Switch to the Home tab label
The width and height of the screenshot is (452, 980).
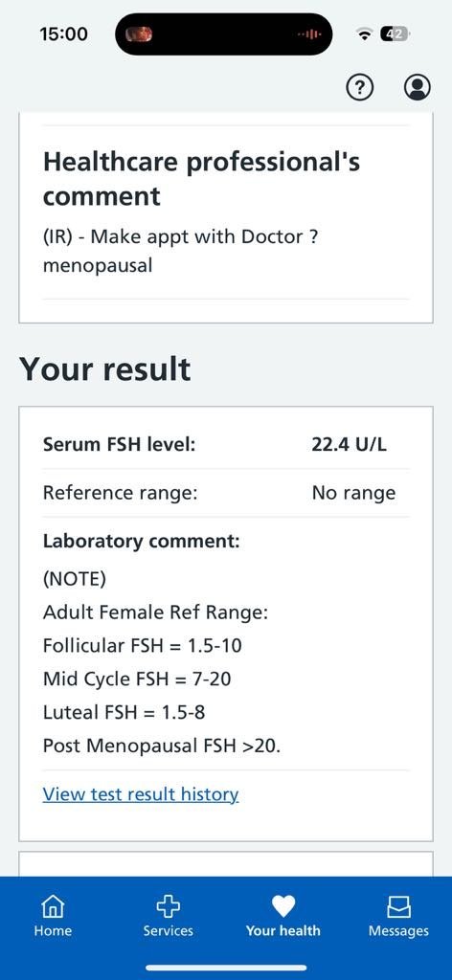[53, 930]
